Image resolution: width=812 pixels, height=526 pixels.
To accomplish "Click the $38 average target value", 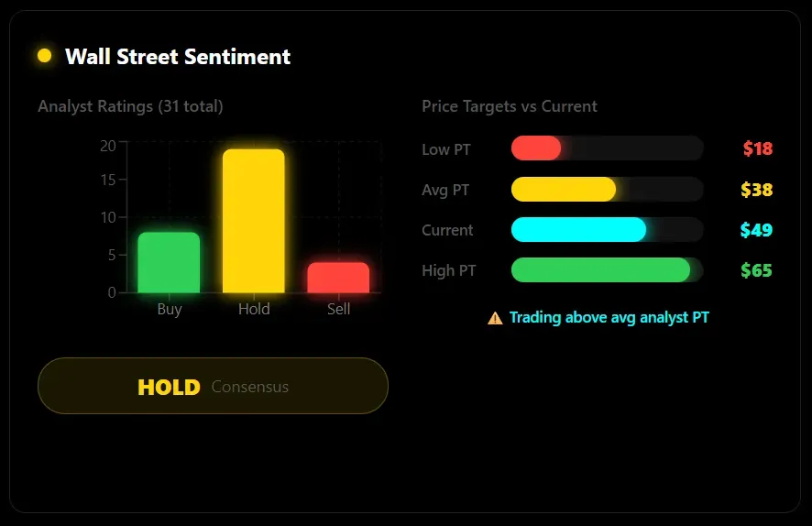I will tap(756, 190).
